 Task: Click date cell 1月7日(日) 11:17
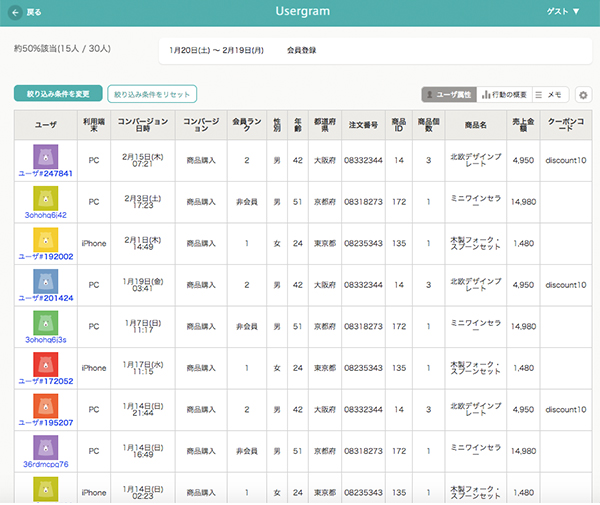(143, 327)
